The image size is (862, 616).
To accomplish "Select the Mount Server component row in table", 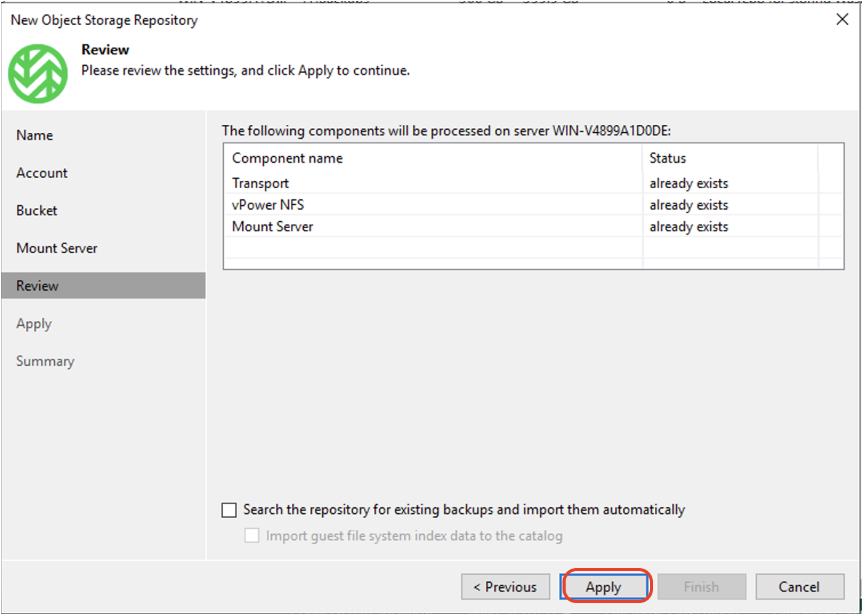I will (533, 226).
